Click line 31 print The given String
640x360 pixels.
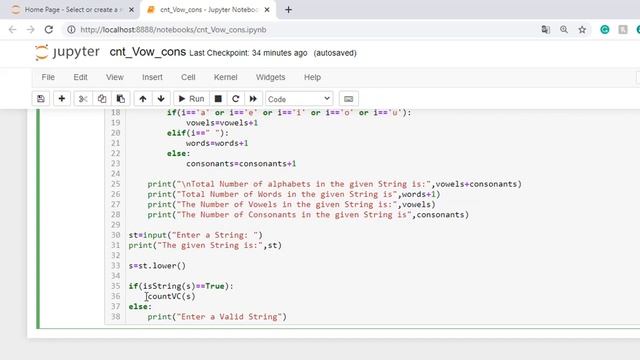205,245
